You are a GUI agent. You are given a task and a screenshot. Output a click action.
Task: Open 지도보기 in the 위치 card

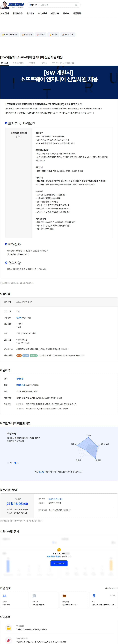[x=113, y=595]
